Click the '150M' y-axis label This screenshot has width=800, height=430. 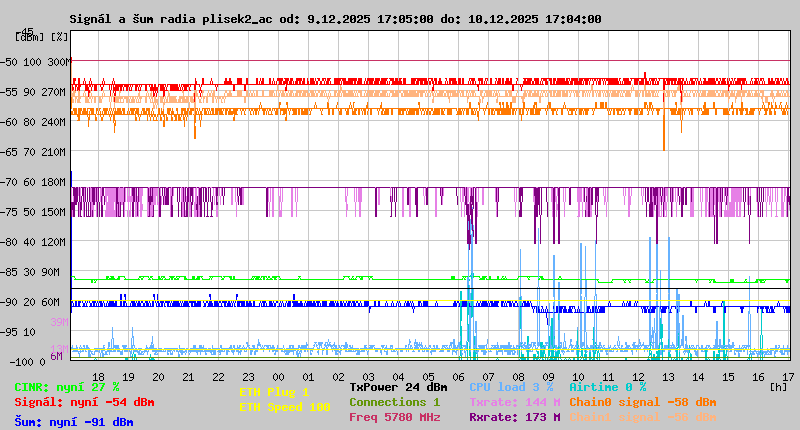point(56,212)
